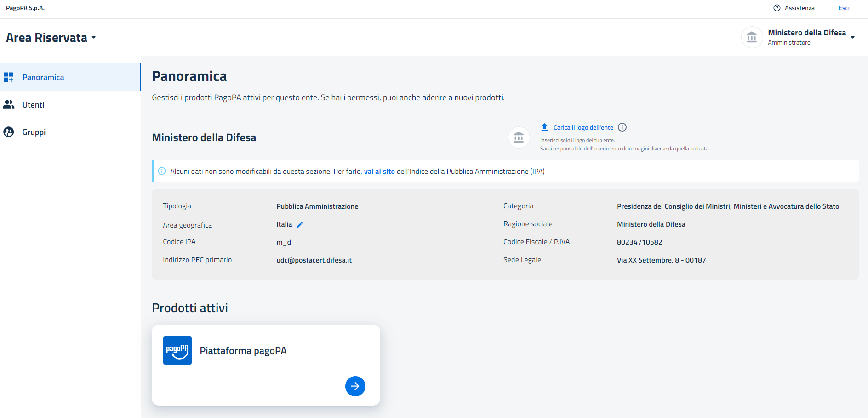Viewport: 868px width, 418px height.
Task: Click the info icon beside Carica il logo
Action: pyautogui.click(x=622, y=127)
